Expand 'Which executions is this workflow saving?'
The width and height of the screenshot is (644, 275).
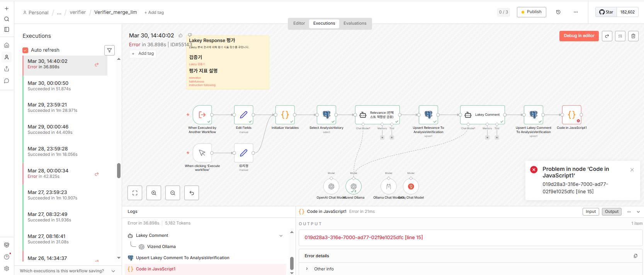pyautogui.click(x=67, y=271)
